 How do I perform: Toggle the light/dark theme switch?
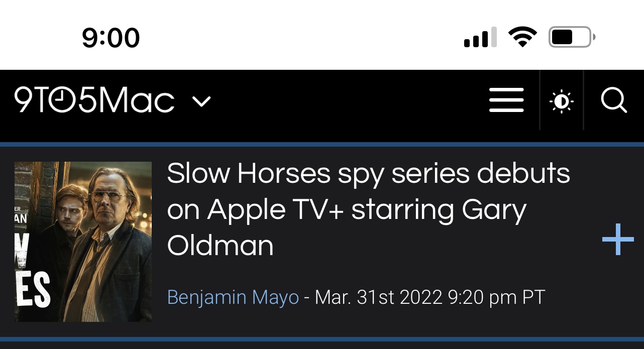562,101
